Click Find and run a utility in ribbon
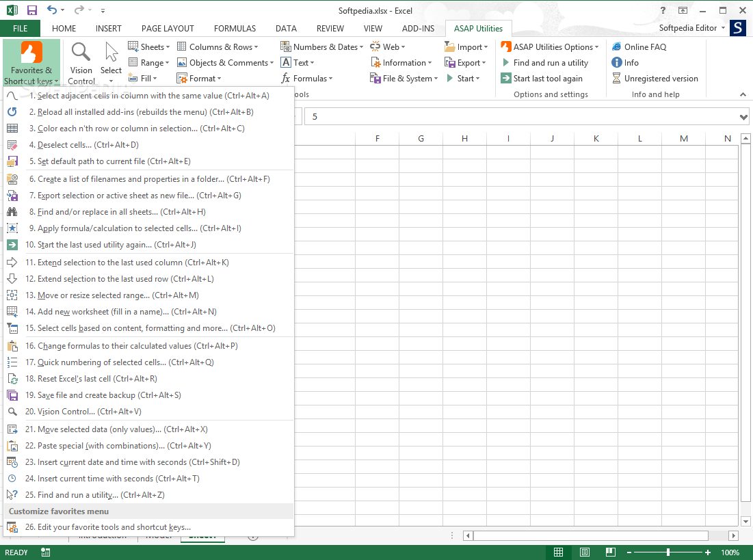The image size is (753, 560). (545, 62)
